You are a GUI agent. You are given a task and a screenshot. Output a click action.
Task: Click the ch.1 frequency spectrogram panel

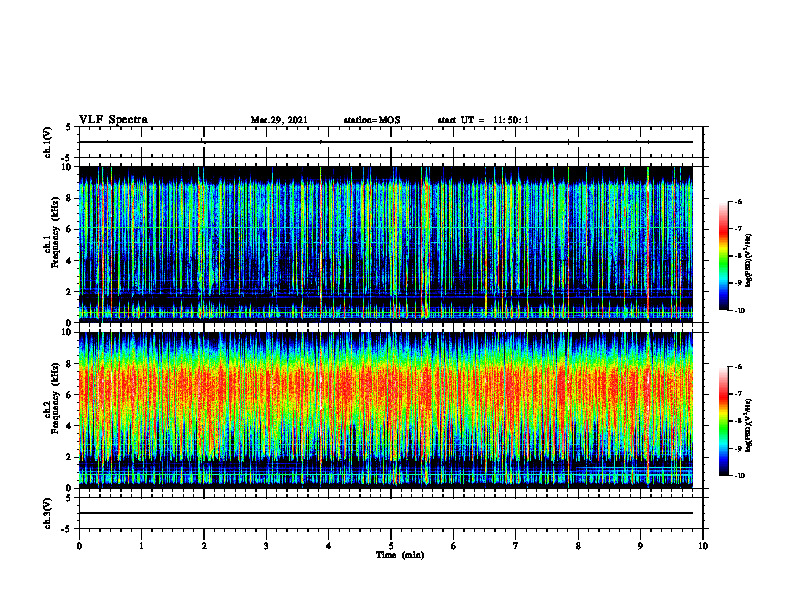[x=391, y=244]
